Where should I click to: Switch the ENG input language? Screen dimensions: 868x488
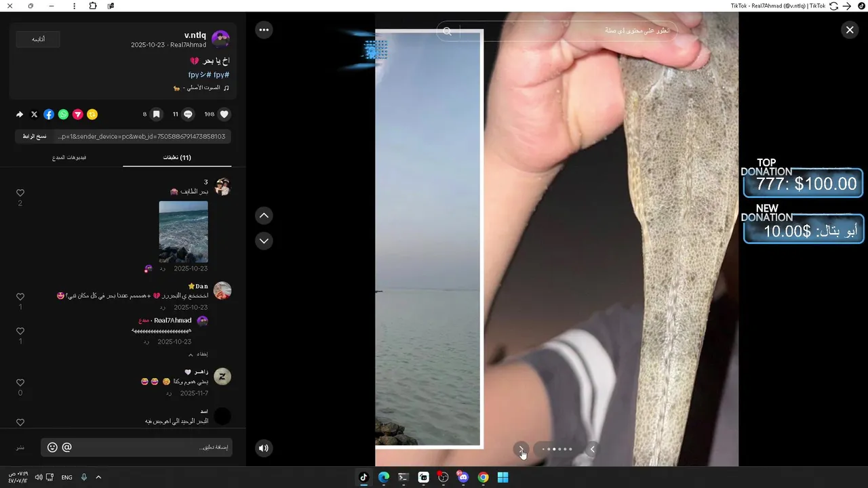[66, 477]
